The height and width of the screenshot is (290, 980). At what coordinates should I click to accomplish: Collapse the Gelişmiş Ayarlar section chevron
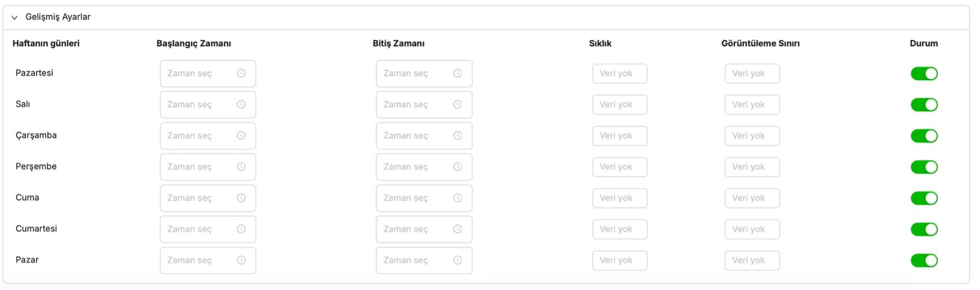click(x=14, y=17)
